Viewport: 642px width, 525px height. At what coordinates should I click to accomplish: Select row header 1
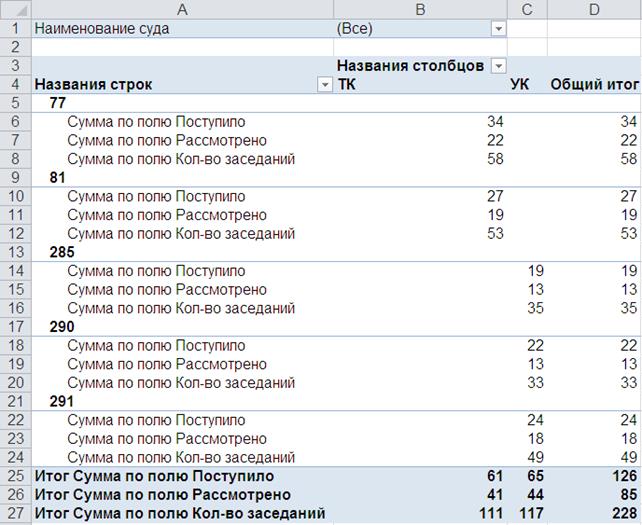click(x=16, y=29)
